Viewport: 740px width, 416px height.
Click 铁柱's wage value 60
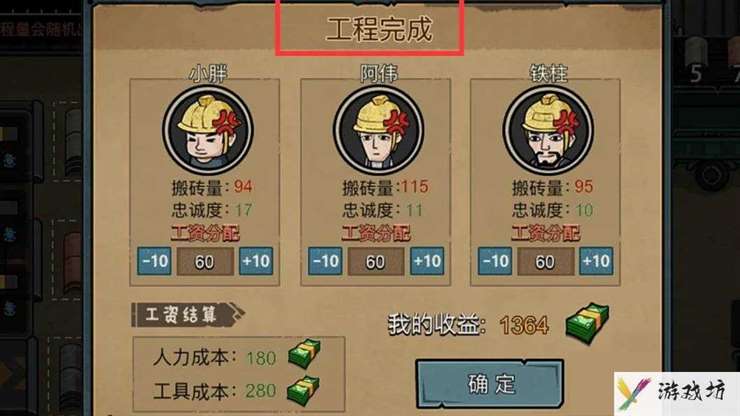click(546, 262)
